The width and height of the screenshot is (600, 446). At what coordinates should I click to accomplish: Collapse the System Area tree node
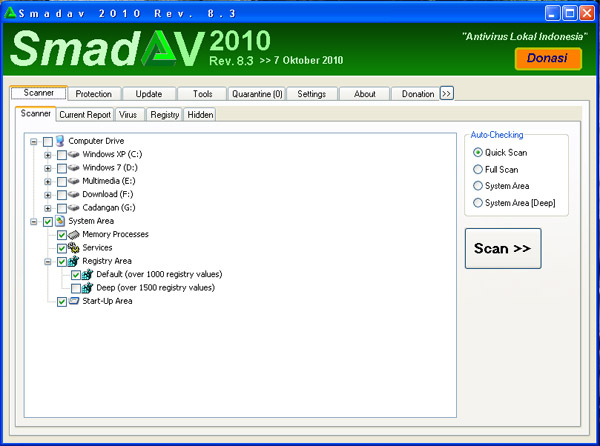click(34, 222)
